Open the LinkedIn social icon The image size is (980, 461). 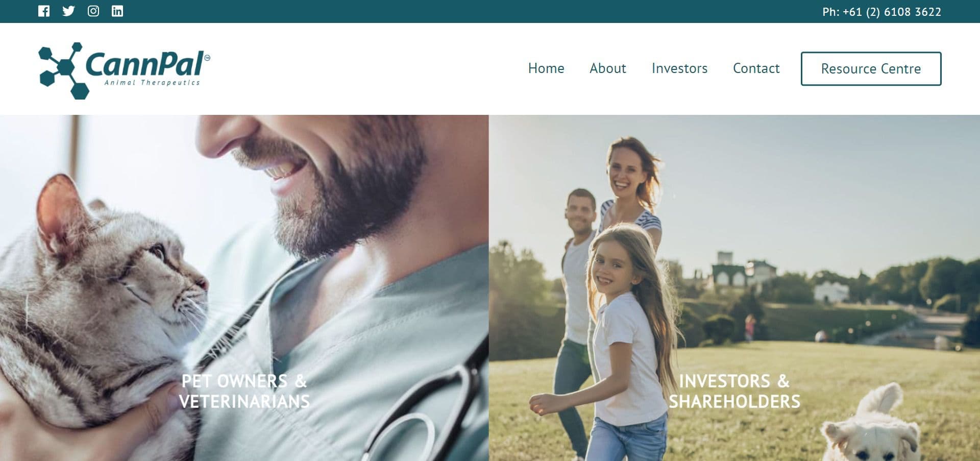point(117,11)
